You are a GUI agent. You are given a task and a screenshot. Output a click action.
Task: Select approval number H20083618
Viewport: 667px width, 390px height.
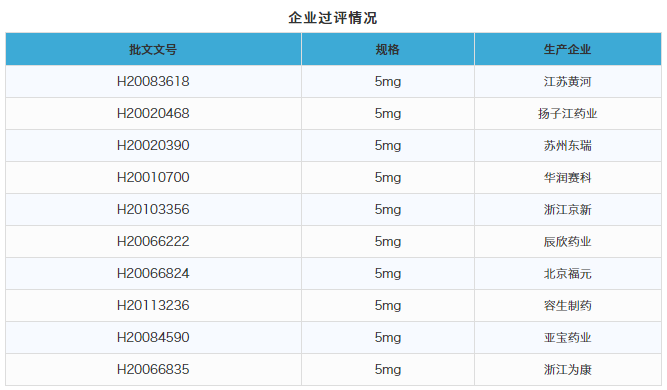tap(153, 81)
